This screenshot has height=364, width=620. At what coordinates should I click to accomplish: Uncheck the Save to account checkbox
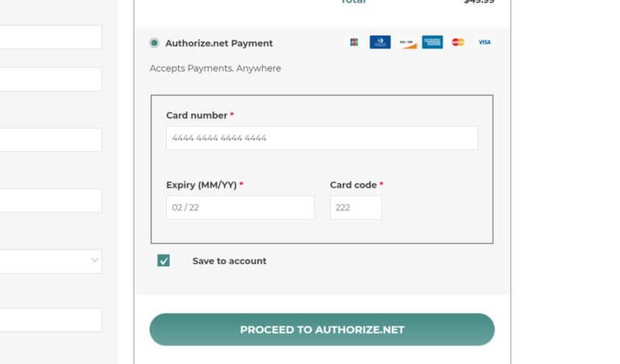coord(164,261)
